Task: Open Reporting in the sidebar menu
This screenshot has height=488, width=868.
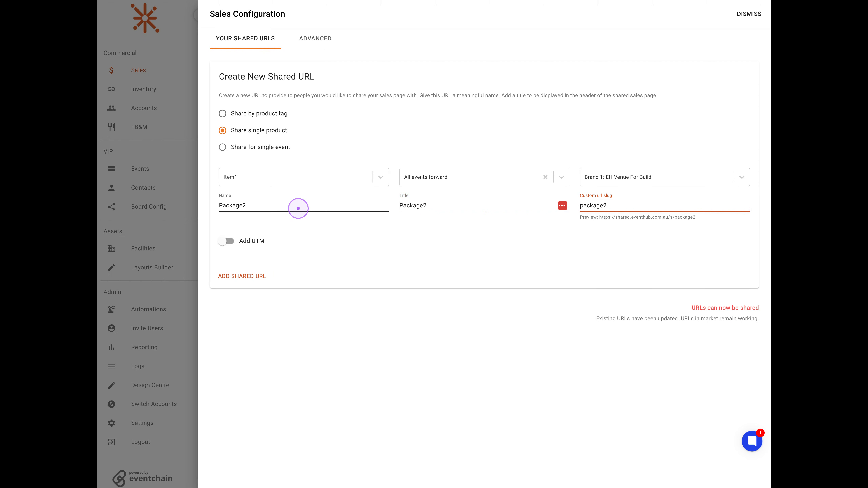Action: click(x=144, y=347)
